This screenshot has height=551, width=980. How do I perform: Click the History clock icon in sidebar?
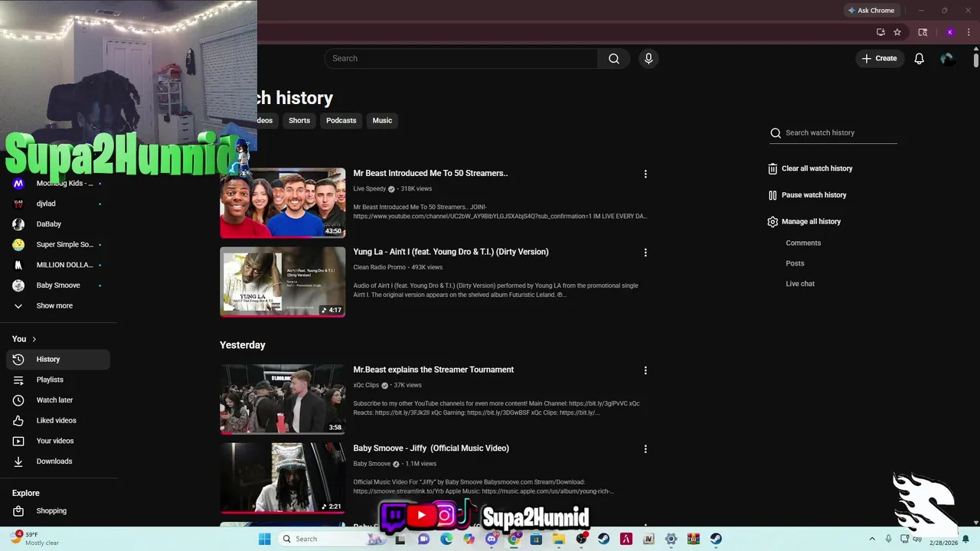click(x=18, y=359)
